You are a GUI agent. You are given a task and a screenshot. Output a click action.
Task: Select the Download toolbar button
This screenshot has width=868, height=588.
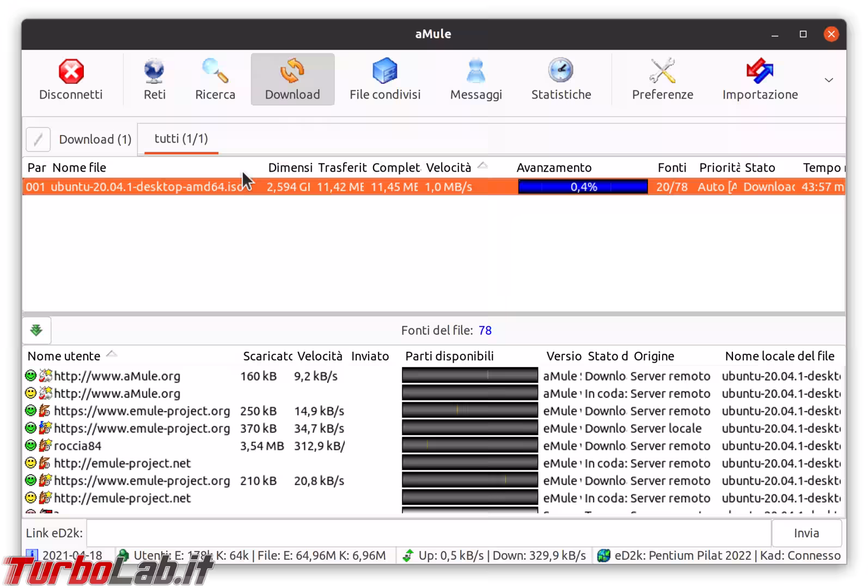[292, 79]
